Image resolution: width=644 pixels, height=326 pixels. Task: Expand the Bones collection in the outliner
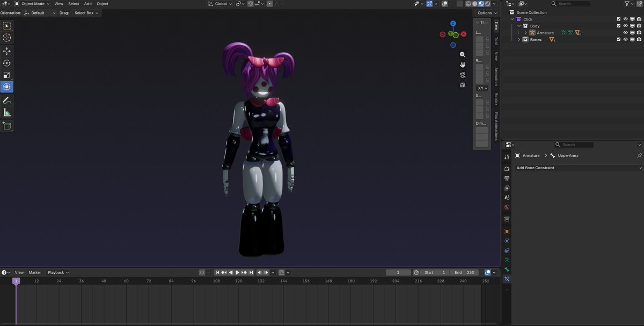(x=519, y=39)
